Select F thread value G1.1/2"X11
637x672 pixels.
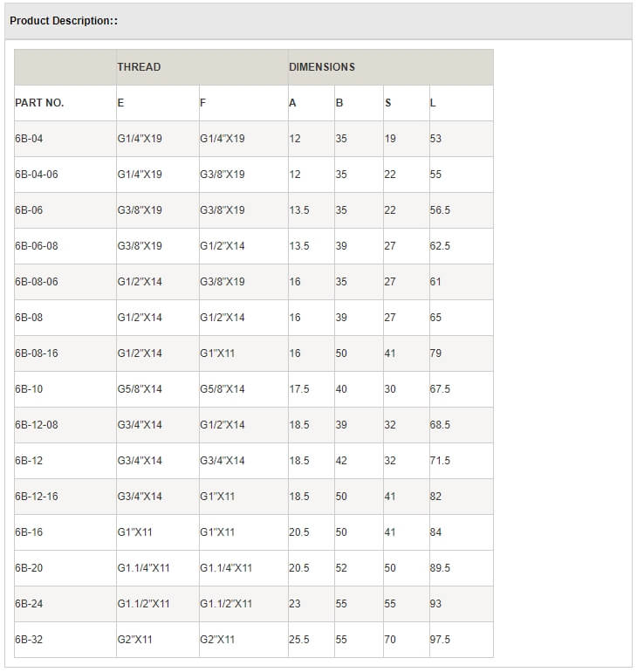(x=226, y=604)
